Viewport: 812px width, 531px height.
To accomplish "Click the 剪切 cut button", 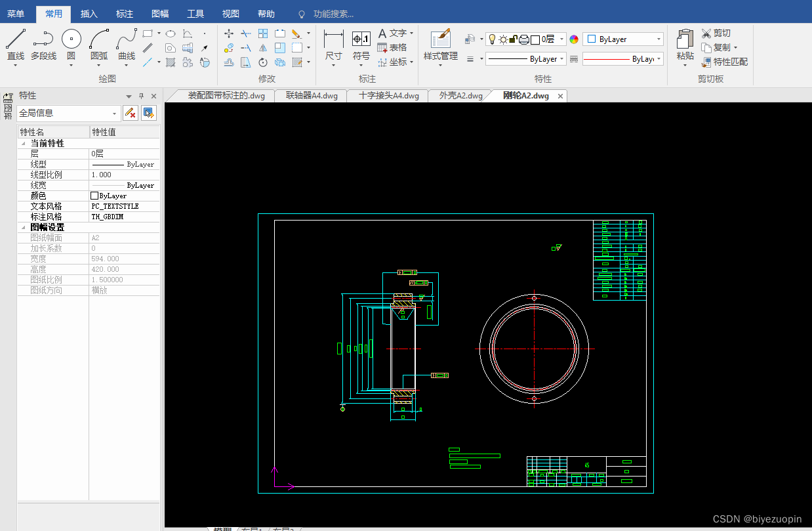I will pos(716,33).
